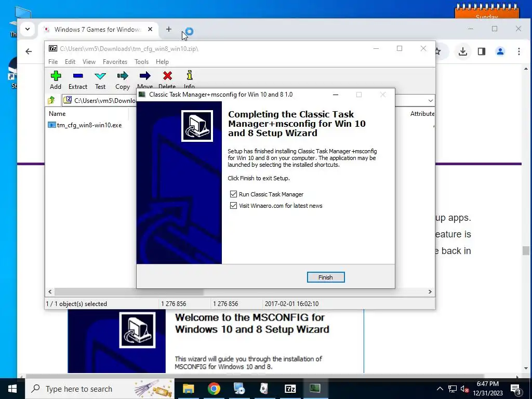Click Classic Task Manager taskbar icon
532x399 pixels.
(315, 389)
